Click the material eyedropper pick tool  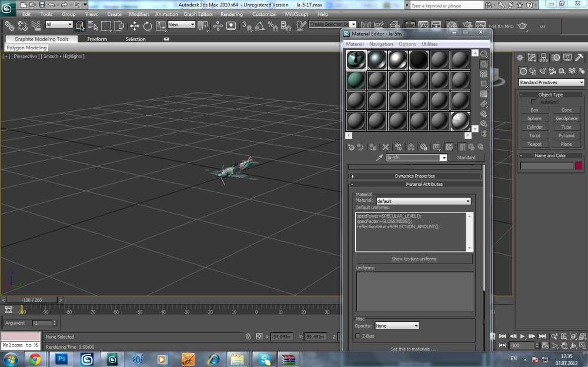coord(379,158)
